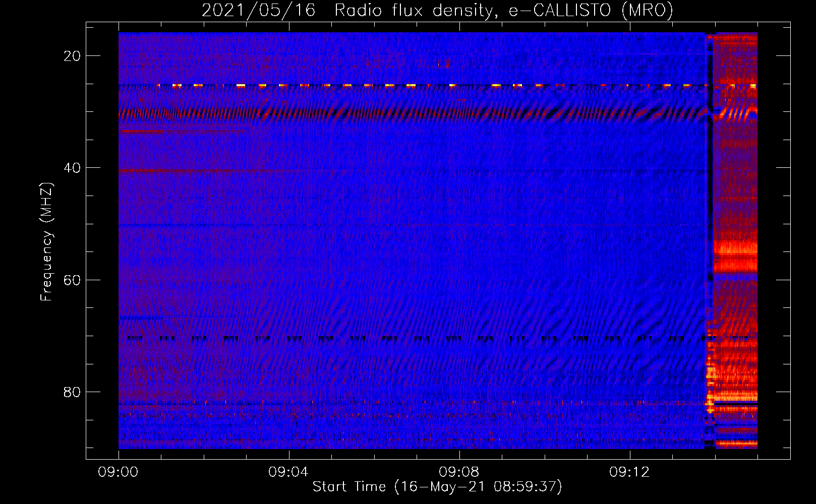
Task: Click the "20" frequency tick label
Action: pos(72,56)
